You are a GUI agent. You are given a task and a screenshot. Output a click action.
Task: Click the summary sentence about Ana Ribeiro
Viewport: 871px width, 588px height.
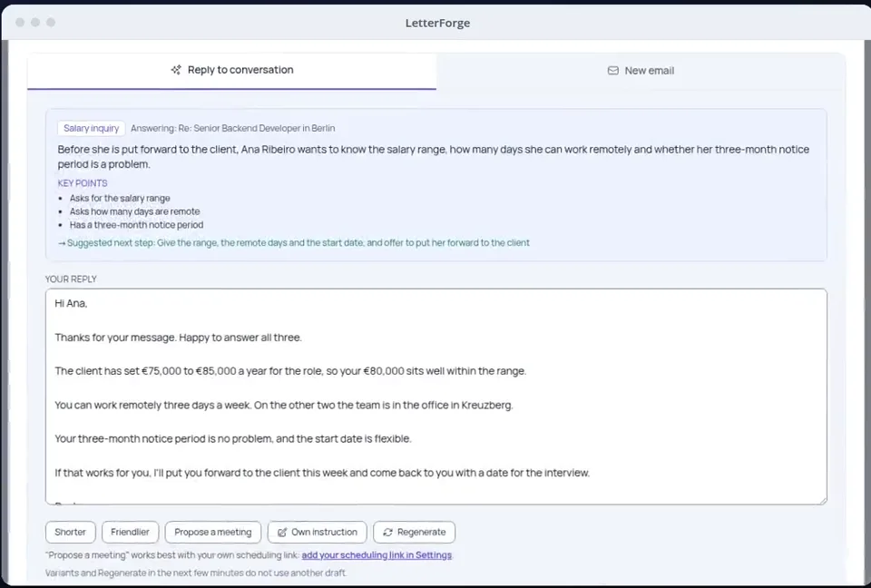434,157
